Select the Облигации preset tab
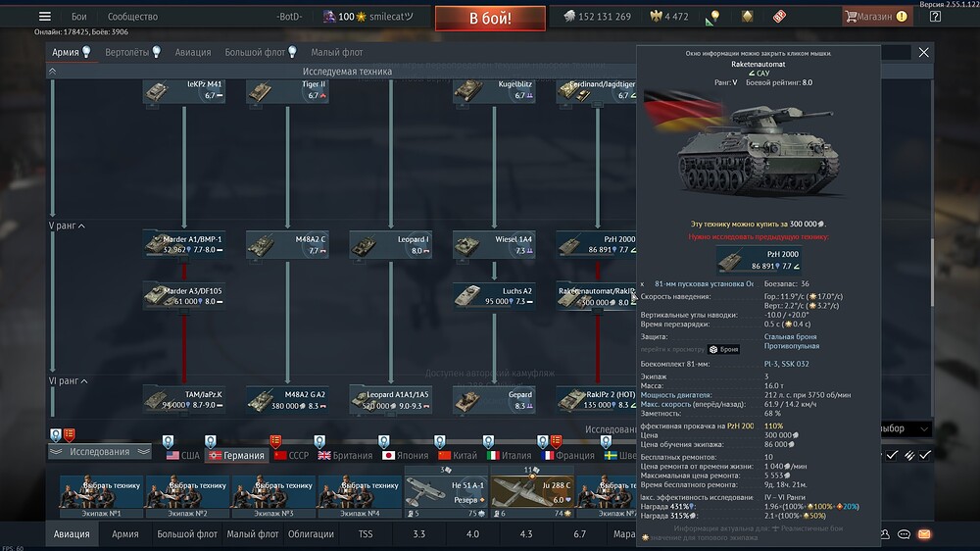 [311, 534]
